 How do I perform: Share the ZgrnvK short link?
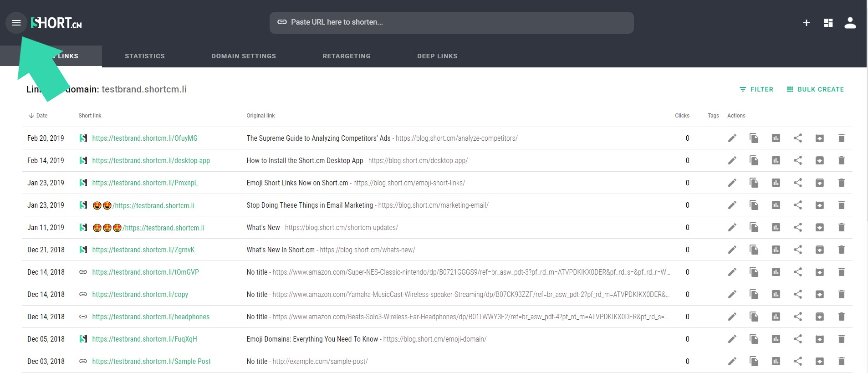coord(797,250)
